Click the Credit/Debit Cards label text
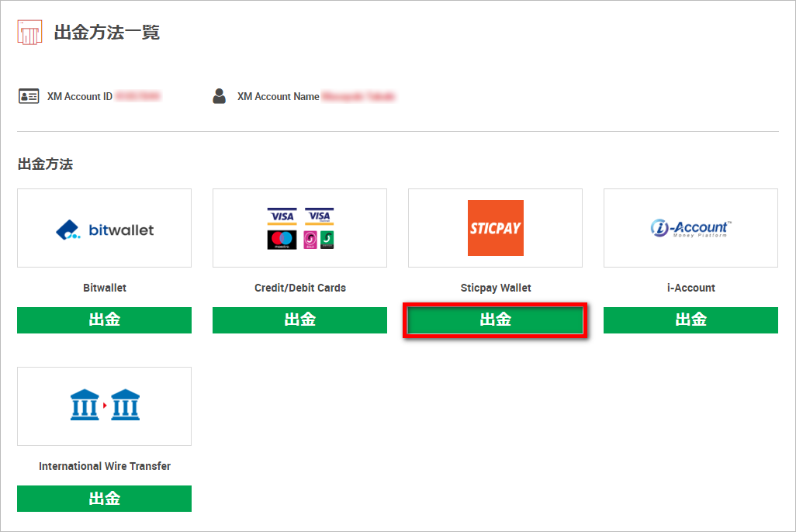Screen dimensions: 796x532 pos(300,288)
